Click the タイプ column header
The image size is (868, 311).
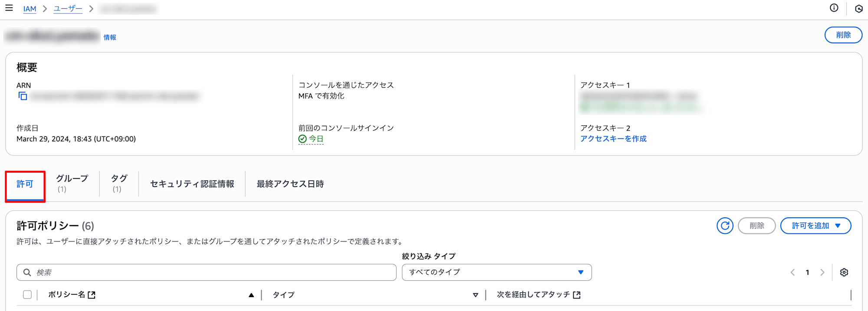pos(283,295)
